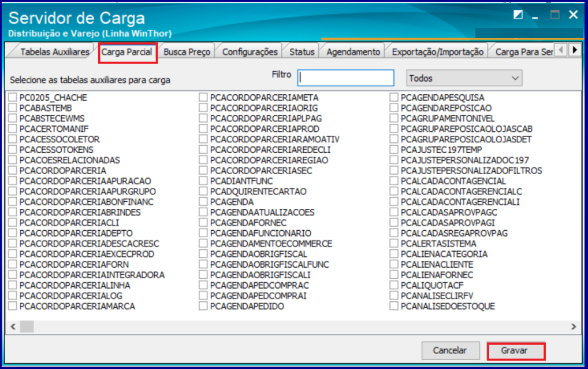
Task: Check the PCACORDOPARCERIAMETA checkbox
Action: (x=203, y=98)
